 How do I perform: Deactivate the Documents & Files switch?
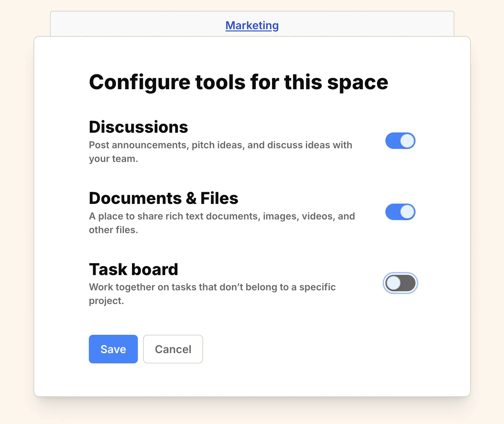(400, 212)
